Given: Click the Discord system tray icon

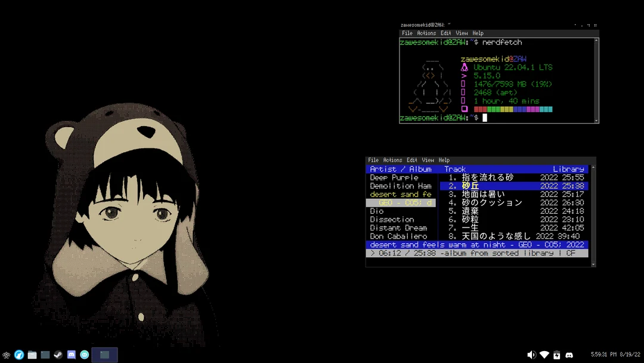Looking at the screenshot, I should [569, 355].
